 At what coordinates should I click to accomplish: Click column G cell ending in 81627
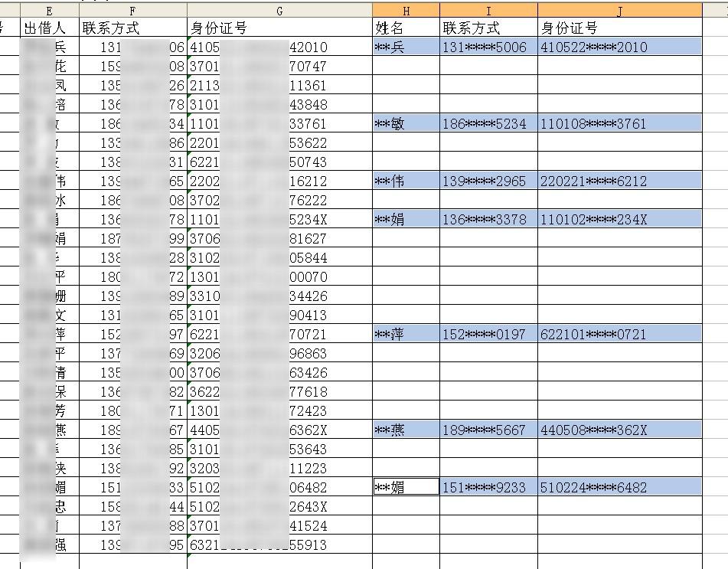click(279, 238)
